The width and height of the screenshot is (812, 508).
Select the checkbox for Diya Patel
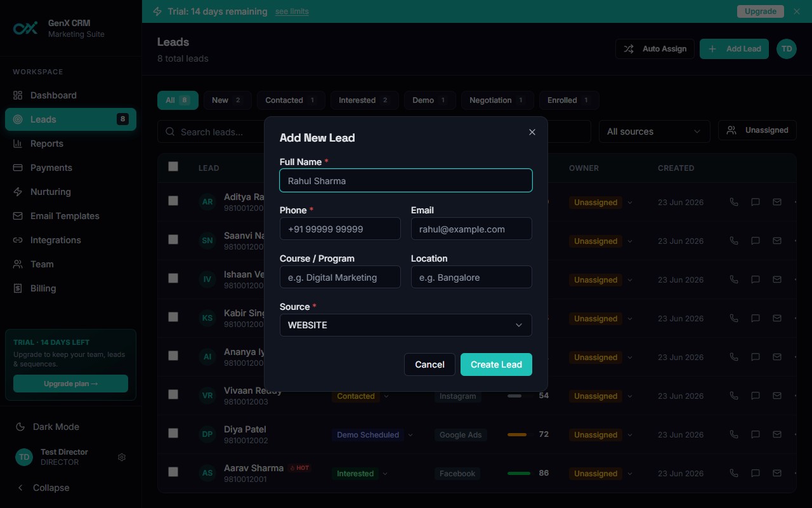pos(173,433)
